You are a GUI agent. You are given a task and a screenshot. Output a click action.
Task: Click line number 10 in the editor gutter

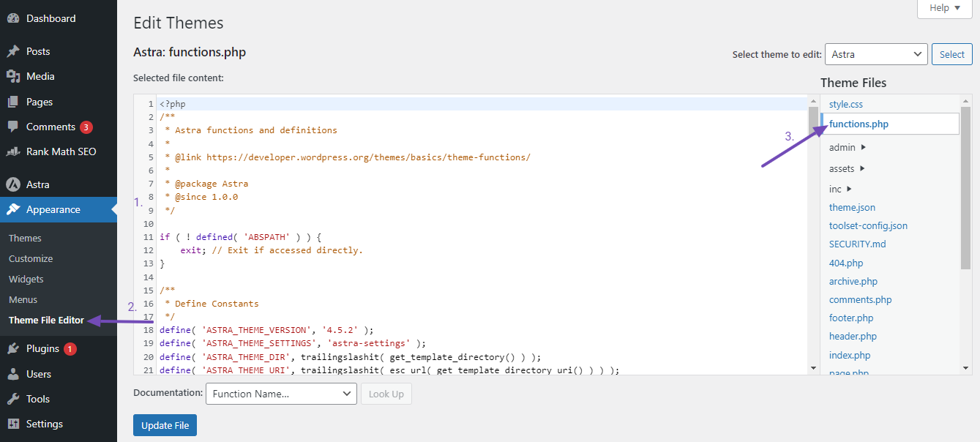tap(149, 223)
